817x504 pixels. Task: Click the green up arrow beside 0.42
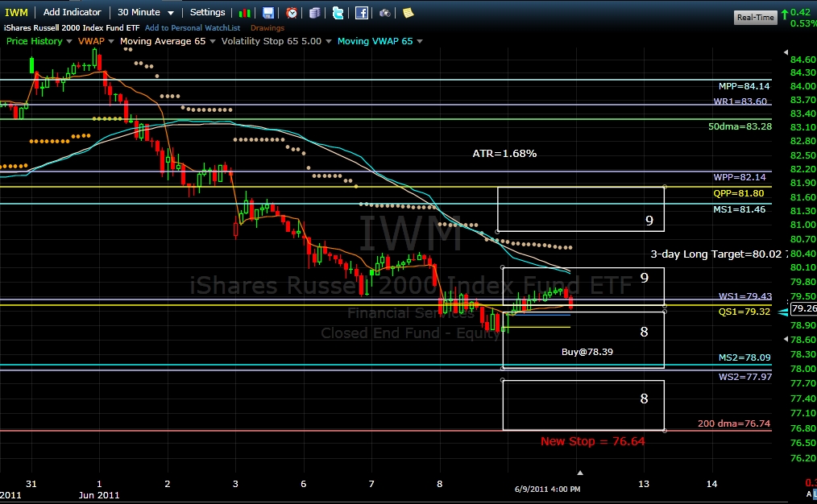pos(785,14)
